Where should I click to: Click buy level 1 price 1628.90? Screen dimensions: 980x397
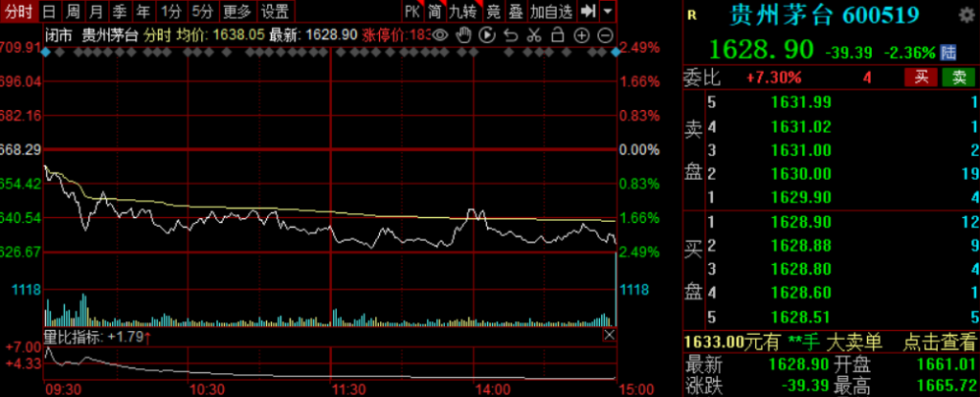point(801,222)
